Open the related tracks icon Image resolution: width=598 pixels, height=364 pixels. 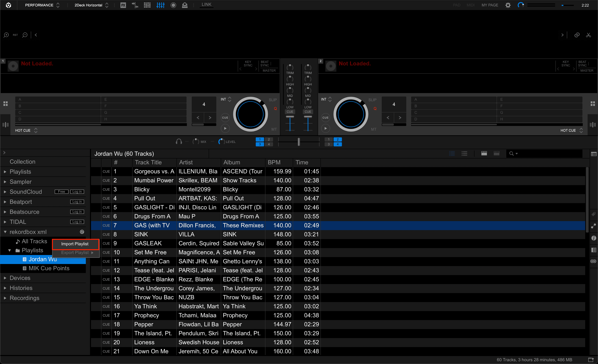594,226
